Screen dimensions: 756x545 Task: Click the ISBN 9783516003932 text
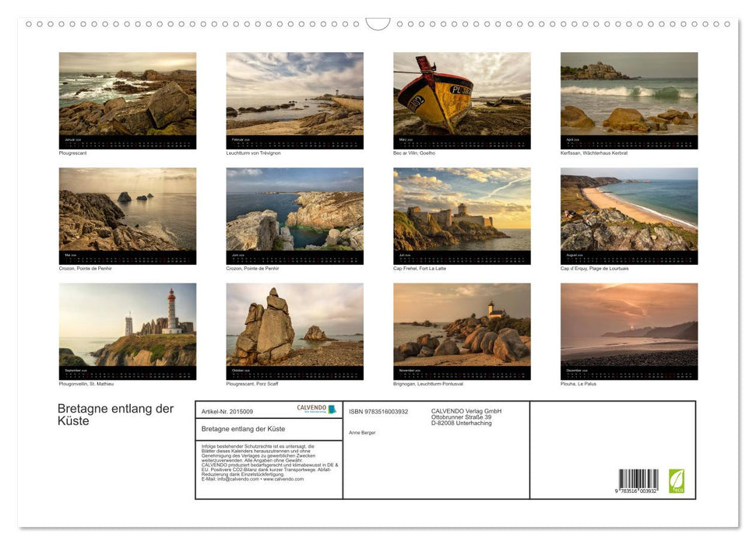(378, 411)
